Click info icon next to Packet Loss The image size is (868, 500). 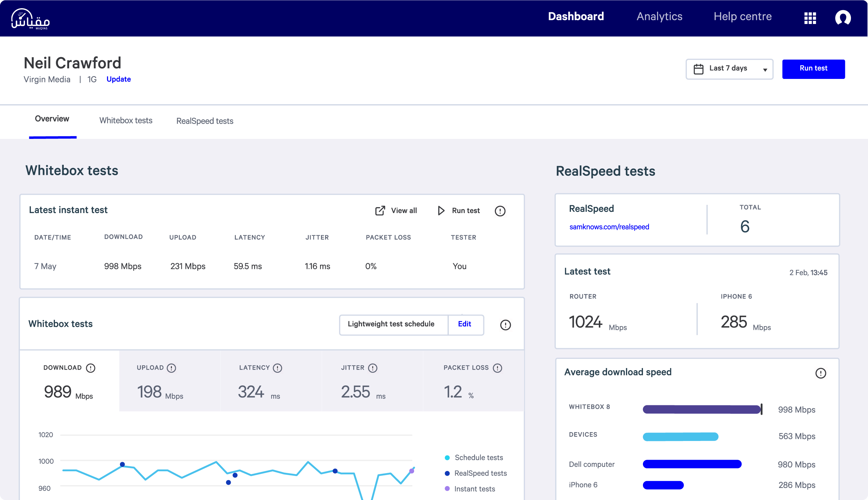(x=497, y=368)
